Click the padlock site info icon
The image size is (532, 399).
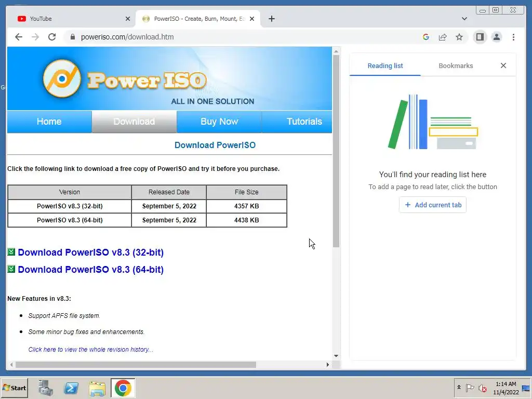coord(73,37)
